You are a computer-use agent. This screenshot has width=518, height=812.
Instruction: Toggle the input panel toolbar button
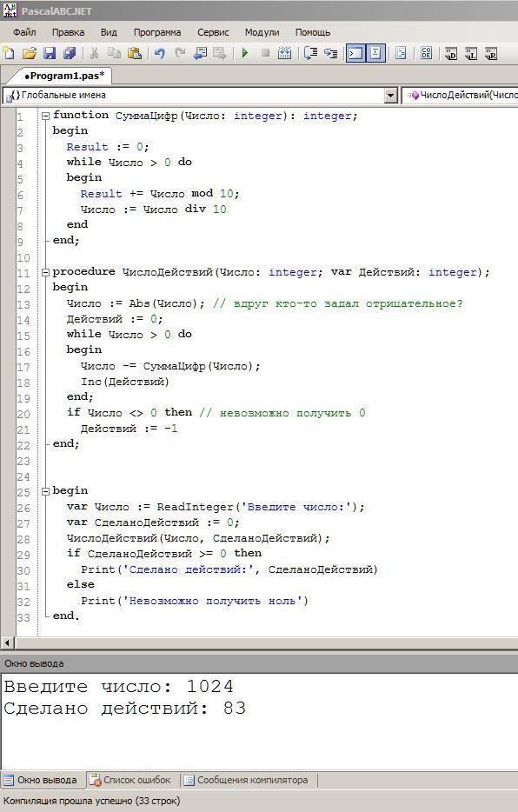pos(375,53)
